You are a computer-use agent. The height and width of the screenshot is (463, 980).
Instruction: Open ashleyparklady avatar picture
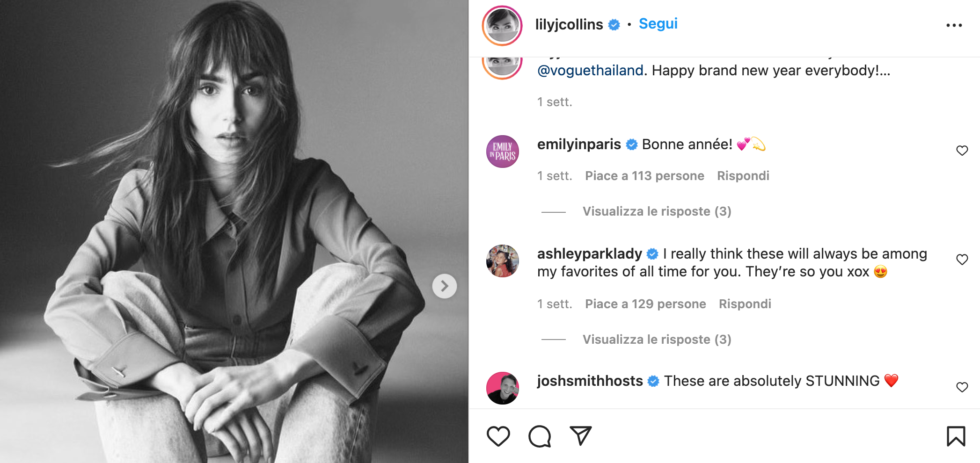click(503, 261)
